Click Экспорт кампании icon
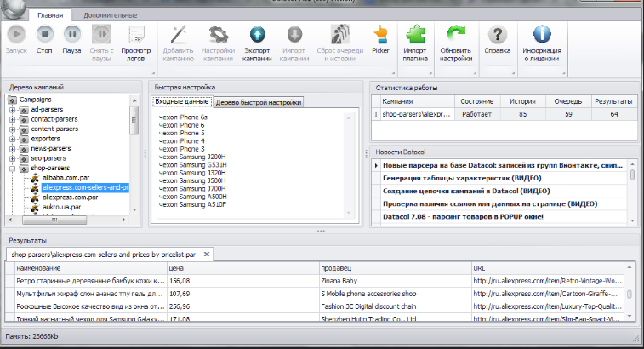Image resolution: width=644 pixels, height=349 pixels. (257, 35)
